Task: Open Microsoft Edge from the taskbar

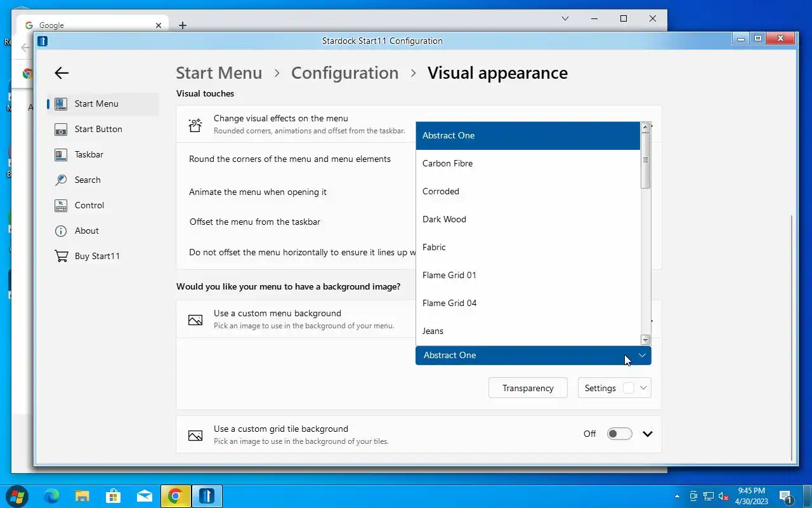Action: coord(51,496)
